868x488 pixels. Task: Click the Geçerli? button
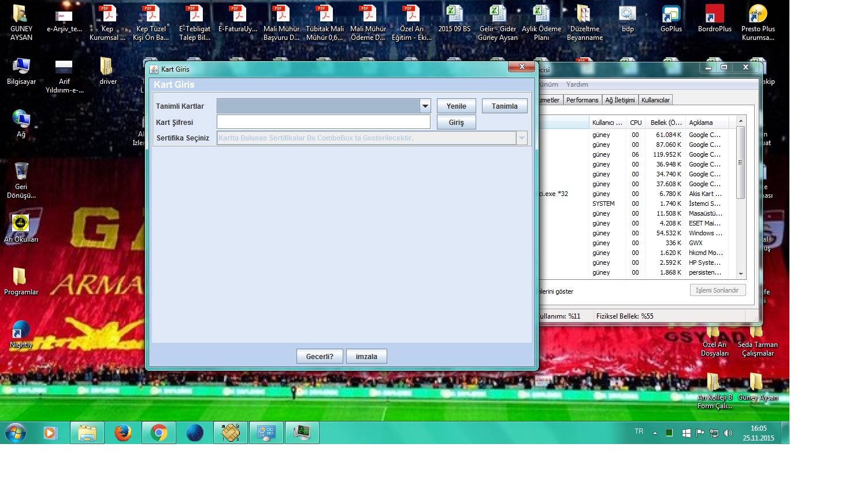[320, 356]
